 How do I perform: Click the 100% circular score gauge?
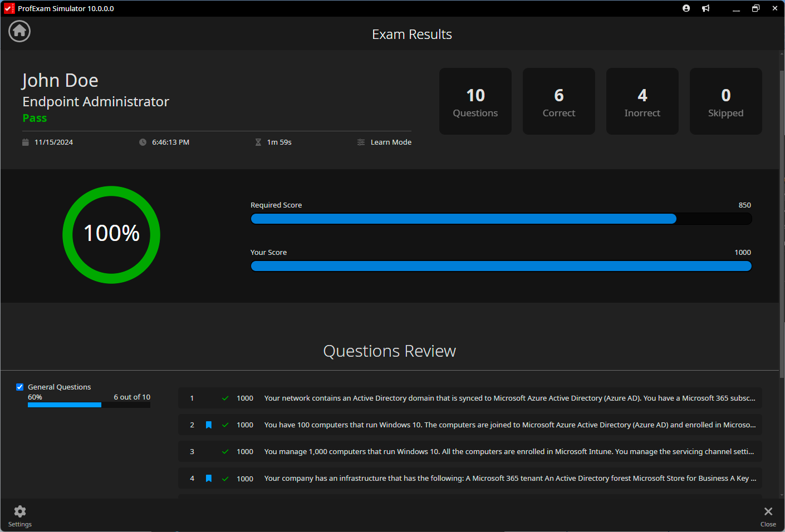click(x=111, y=234)
